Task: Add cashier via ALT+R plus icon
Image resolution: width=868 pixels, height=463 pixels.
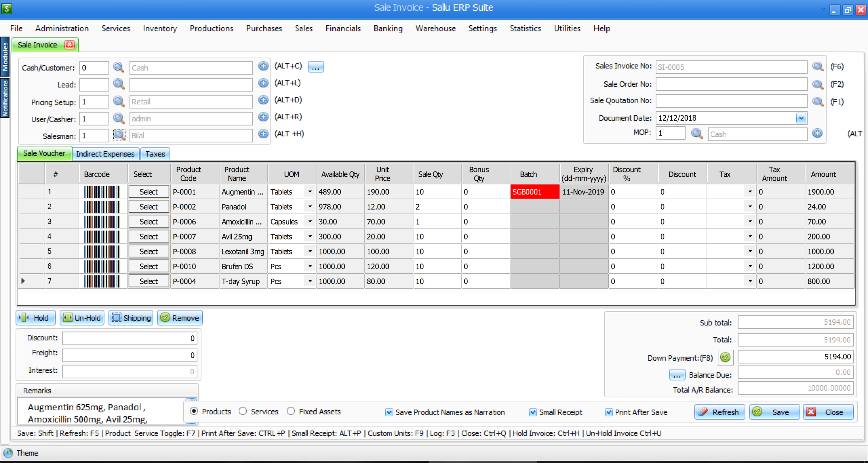Action: (263, 117)
